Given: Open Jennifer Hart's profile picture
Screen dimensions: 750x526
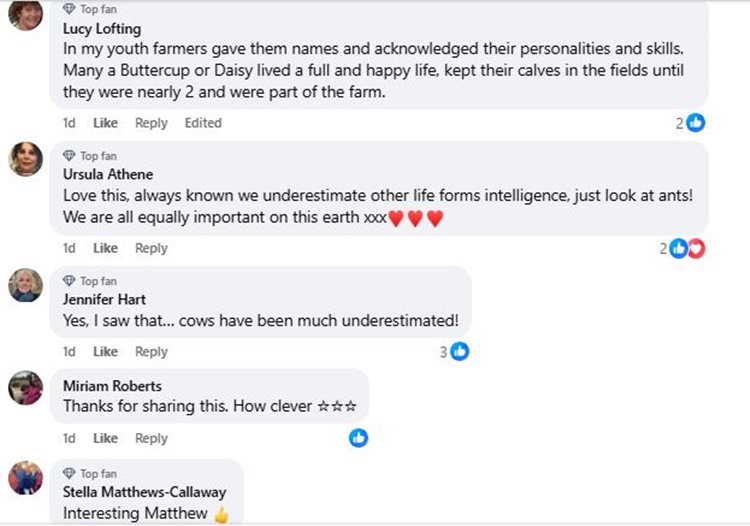Looking at the screenshot, I should coord(26,285).
